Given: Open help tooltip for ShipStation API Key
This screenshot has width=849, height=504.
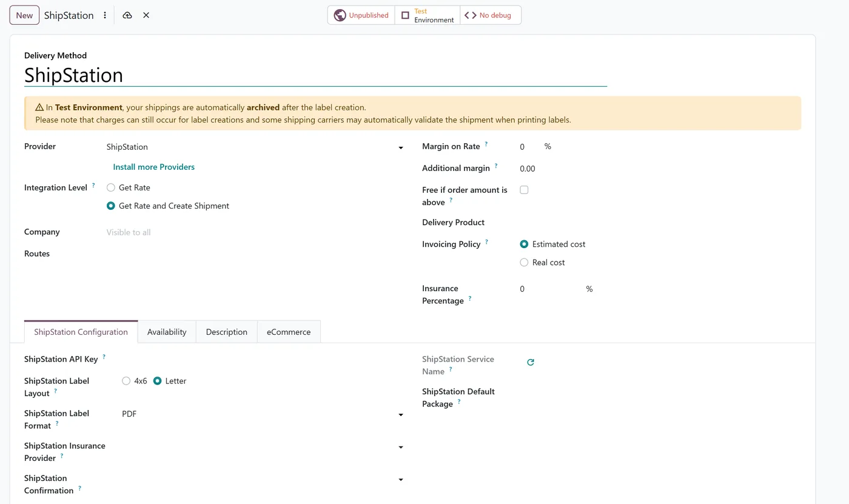Looking at the screenshot, I should coord(104,357).
